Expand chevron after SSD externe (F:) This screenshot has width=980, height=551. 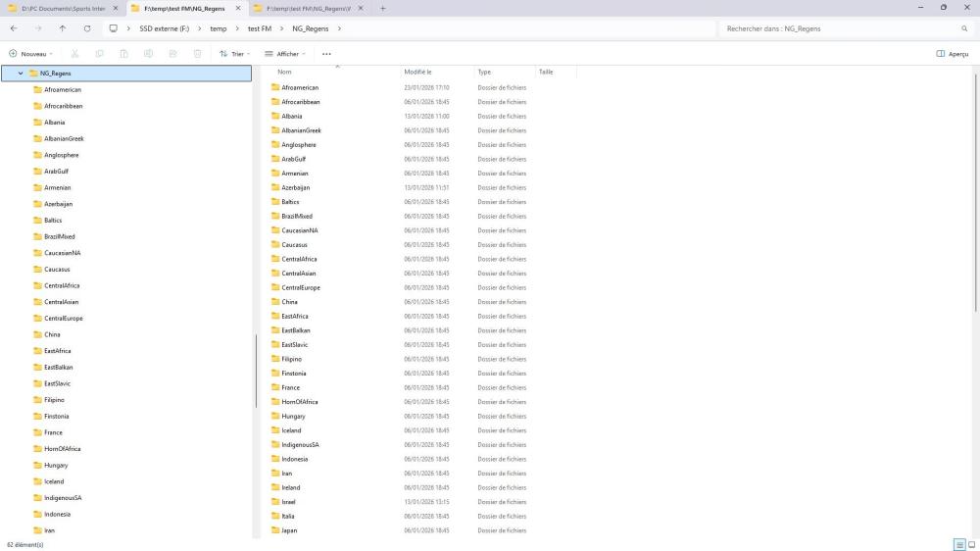(x=199, y=28)
